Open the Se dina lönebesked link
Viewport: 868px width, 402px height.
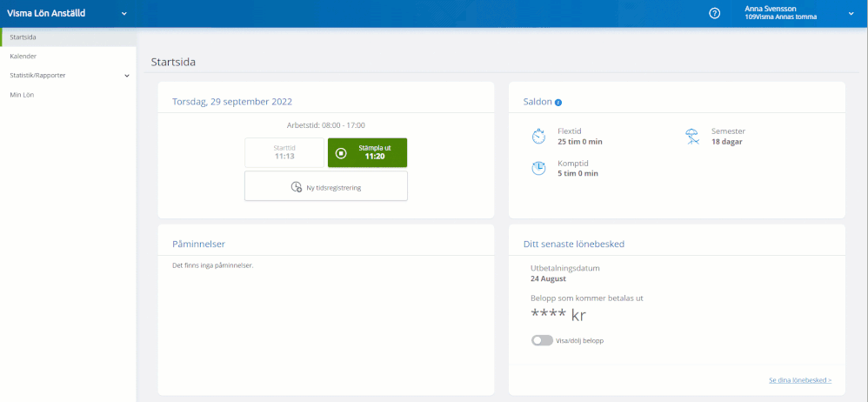[799, 380]
